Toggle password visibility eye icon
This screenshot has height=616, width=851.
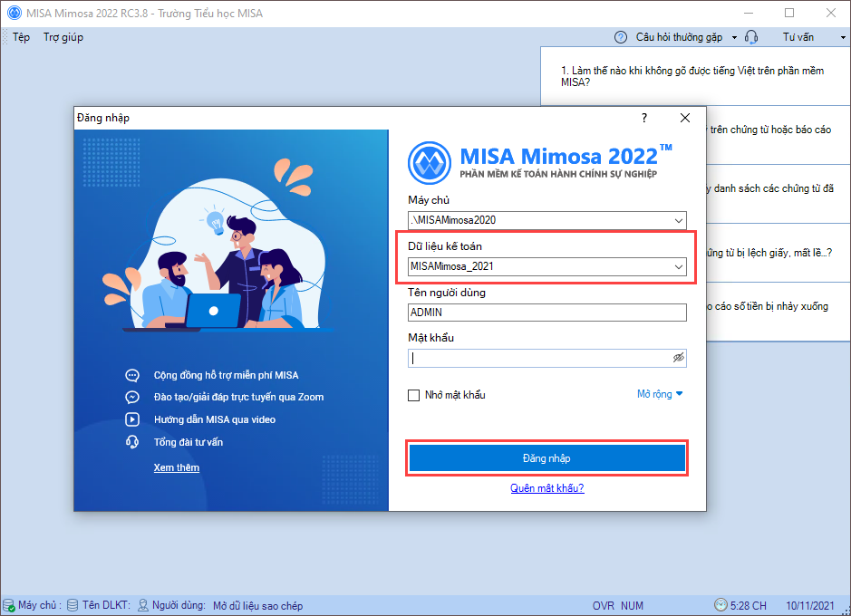coord(679,358)
